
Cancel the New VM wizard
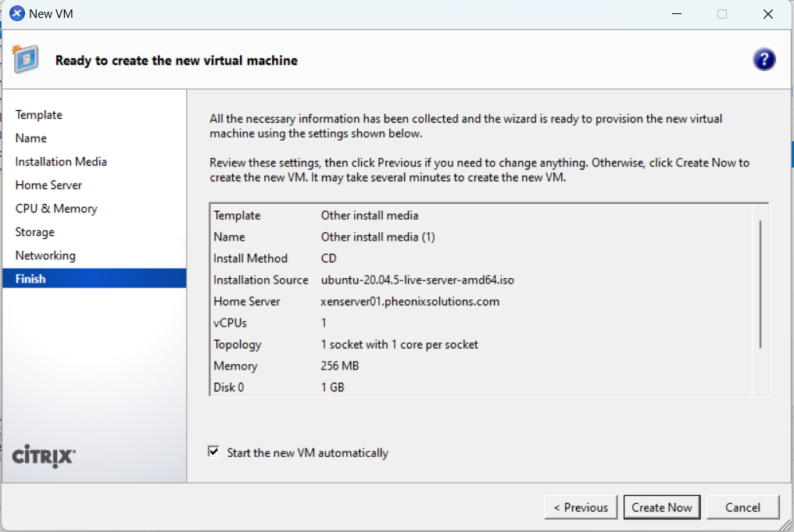pyautogui.click(x=742, y=507)
